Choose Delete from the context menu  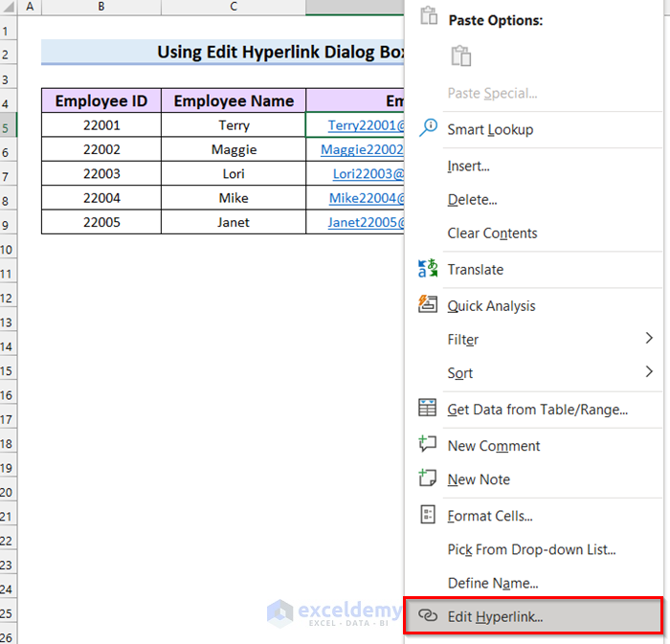(472, 199)
